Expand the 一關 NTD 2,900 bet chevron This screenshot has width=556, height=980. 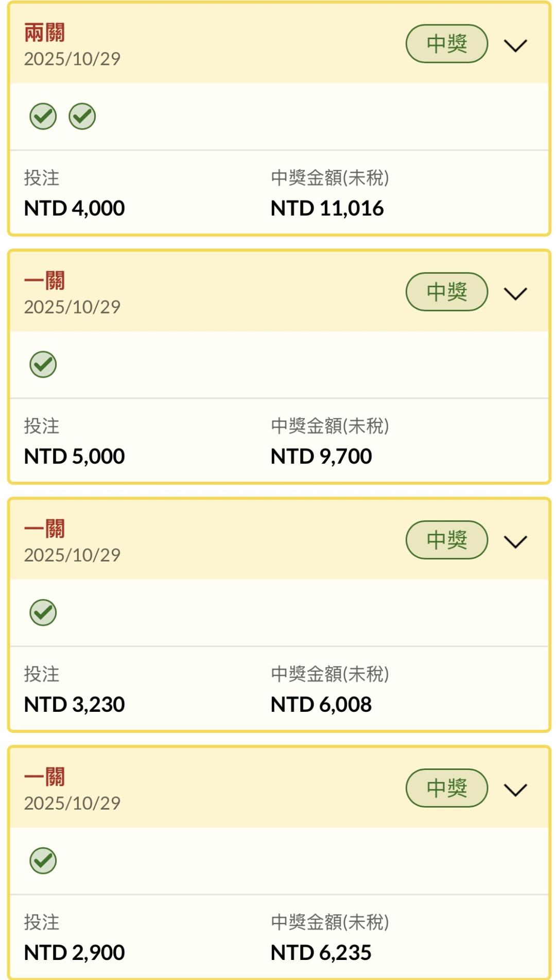(x=515, y=790)
